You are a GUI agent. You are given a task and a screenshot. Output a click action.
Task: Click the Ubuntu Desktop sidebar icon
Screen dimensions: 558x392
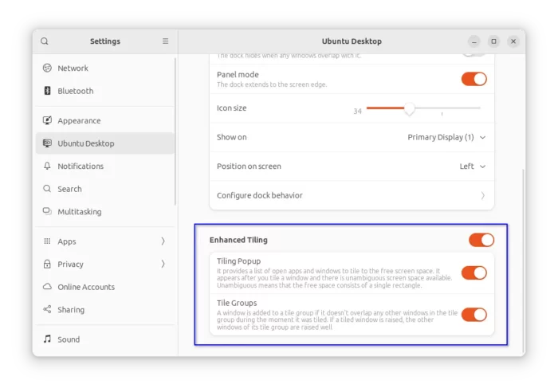tap(47, 143)
